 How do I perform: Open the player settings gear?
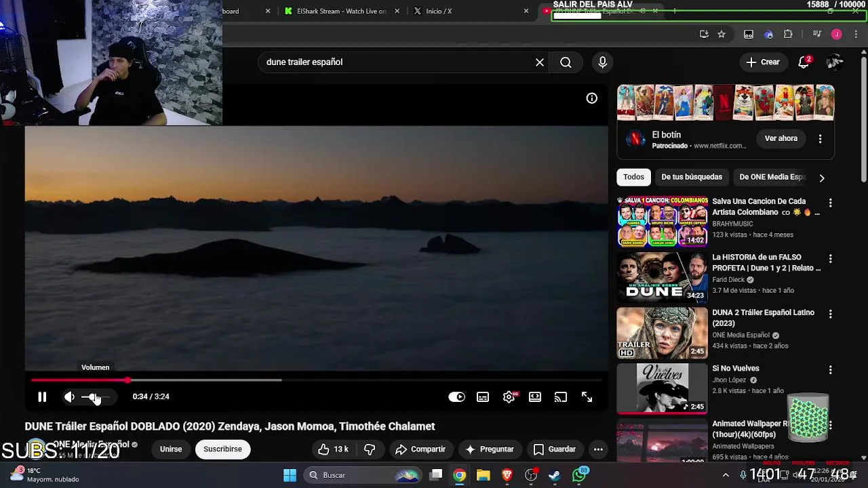[x=509, y=397]
